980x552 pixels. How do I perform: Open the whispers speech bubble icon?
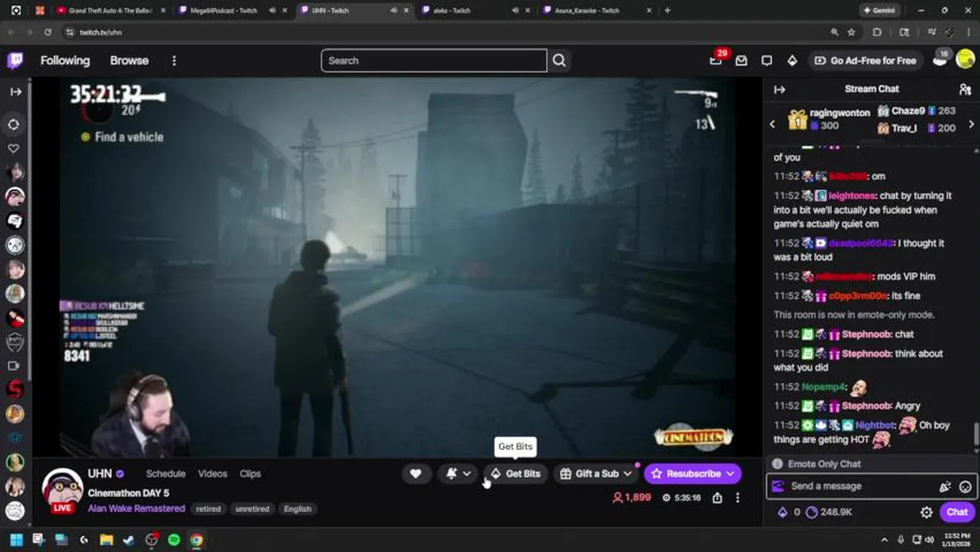tap(766, 61)
